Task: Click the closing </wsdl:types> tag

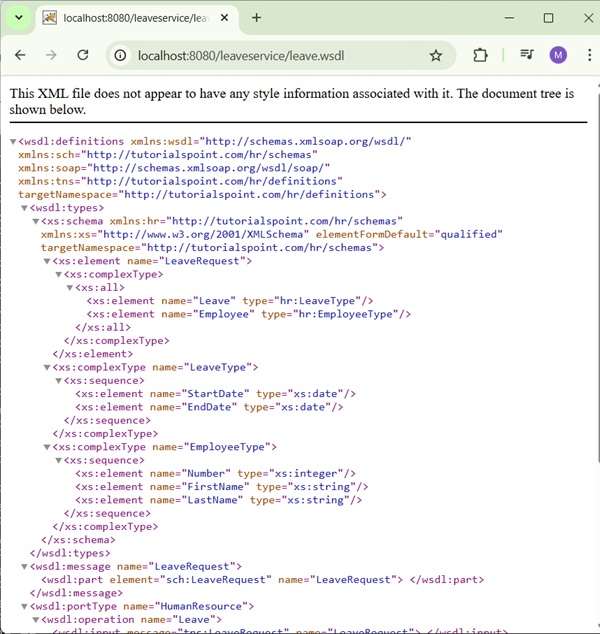Action: coord(70,553)
